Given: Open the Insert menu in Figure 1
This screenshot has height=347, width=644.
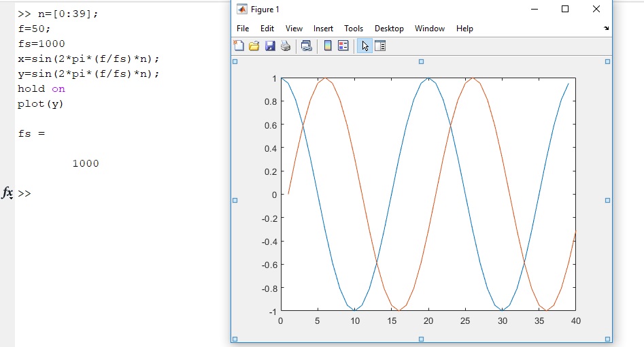Looking at the screenshot, I should pyautogui.click(x=323, y=29).
